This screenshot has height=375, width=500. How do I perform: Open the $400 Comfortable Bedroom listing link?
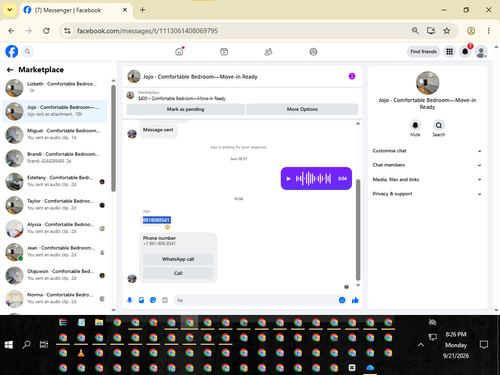[x=182, y=98]
